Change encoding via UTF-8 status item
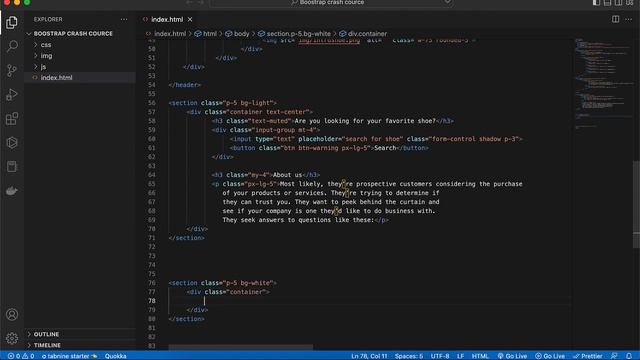The width and height of the screenshot is (640, 360). (x=440, y=356)
